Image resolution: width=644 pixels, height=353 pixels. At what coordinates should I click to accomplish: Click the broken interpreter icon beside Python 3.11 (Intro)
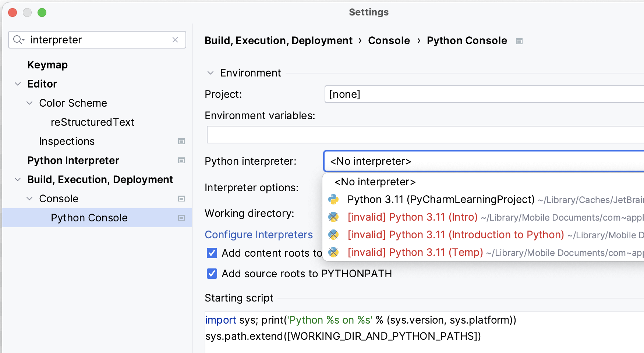click(334, 217)
